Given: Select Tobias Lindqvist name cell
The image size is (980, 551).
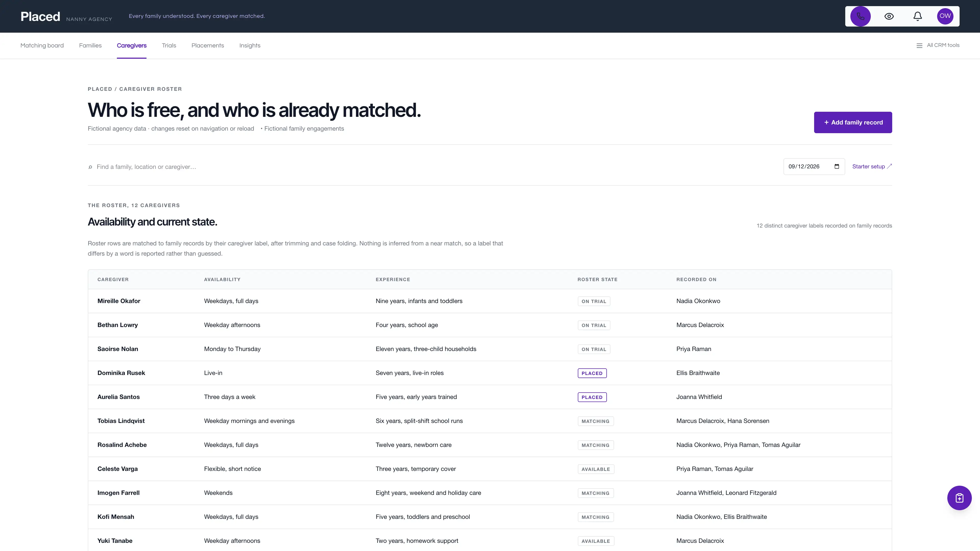Looking at the screenshot, I should pos(121,421).
